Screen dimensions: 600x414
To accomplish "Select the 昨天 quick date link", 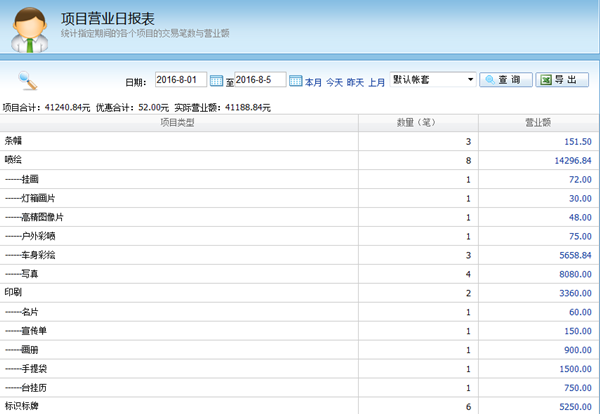I will click(355, 81).
